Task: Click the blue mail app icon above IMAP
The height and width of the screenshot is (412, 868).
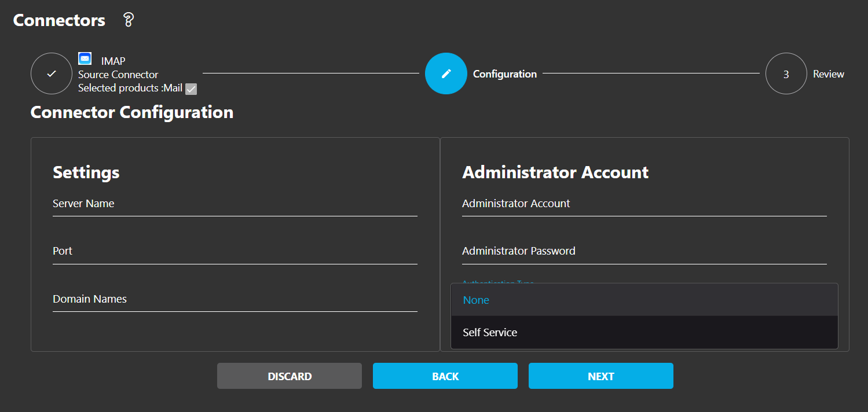Action: 85,58
